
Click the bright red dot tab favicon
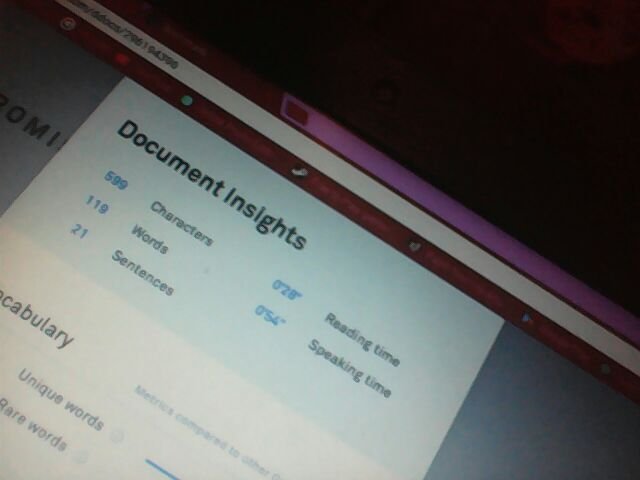122,60
